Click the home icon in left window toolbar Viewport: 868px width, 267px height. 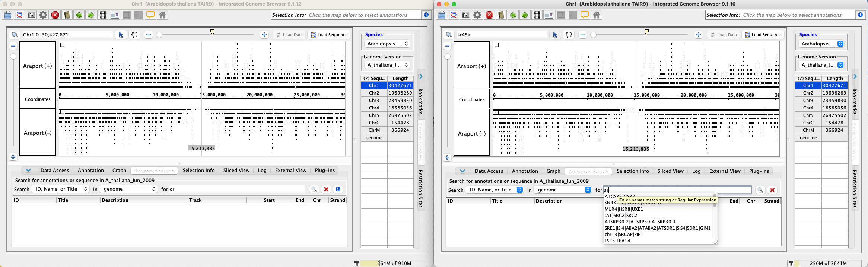[162, 15]
